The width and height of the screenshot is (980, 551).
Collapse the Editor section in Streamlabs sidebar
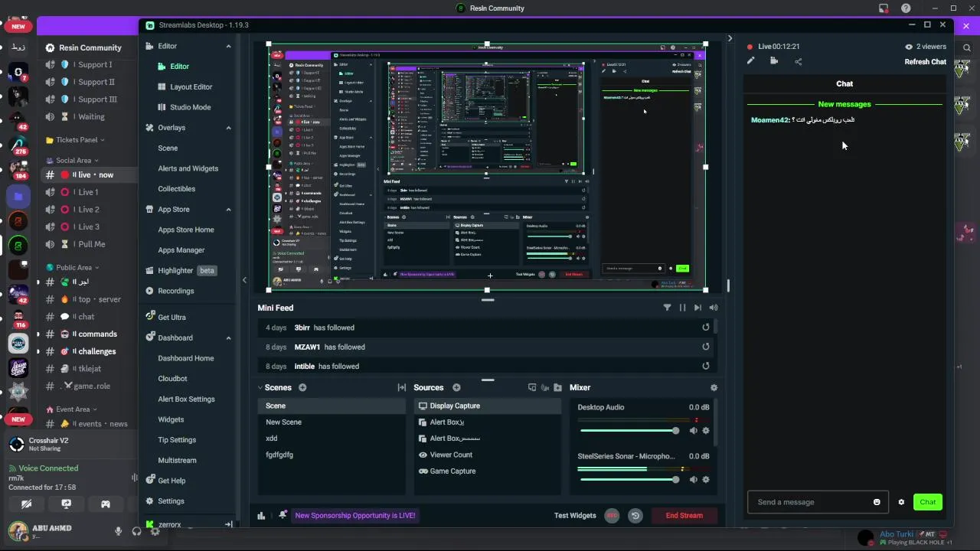[228, 47]
